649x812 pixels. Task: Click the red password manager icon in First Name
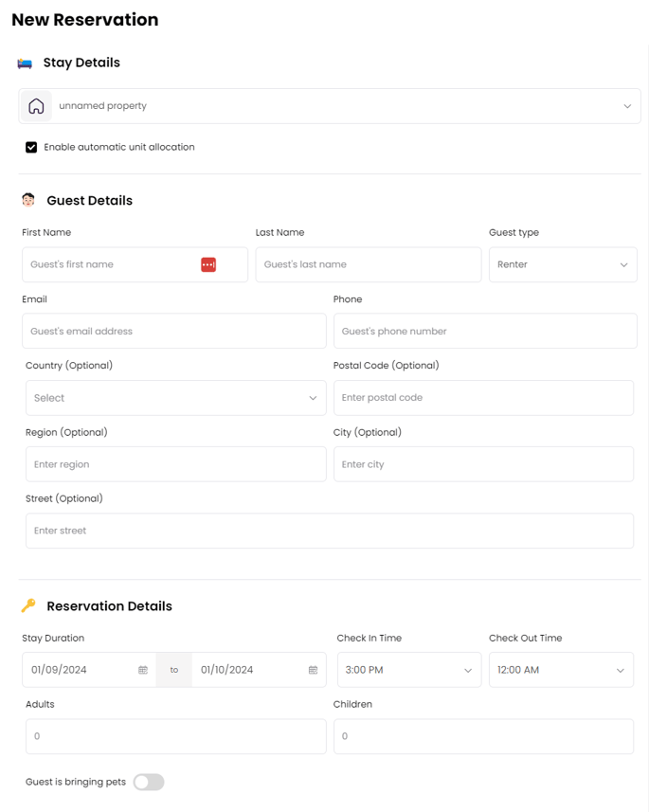click(208, 264)
